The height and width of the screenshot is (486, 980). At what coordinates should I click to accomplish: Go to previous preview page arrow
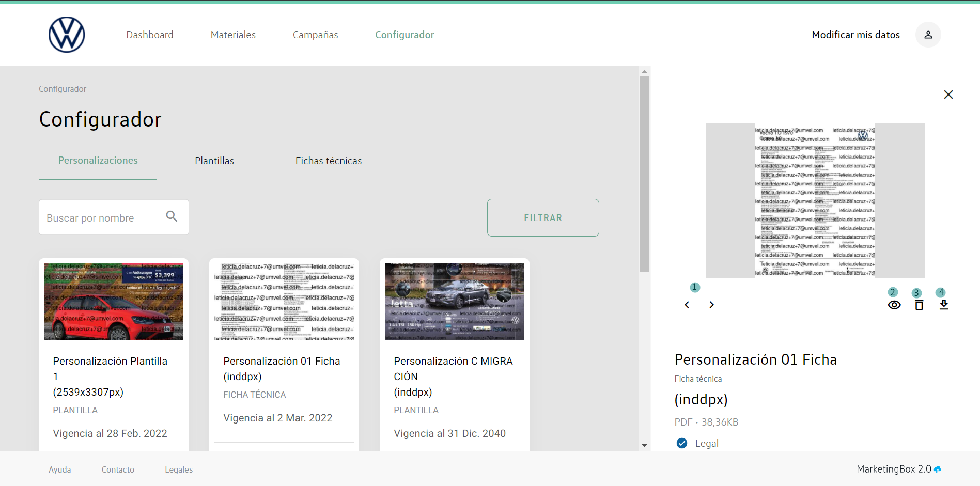point(687,305)
